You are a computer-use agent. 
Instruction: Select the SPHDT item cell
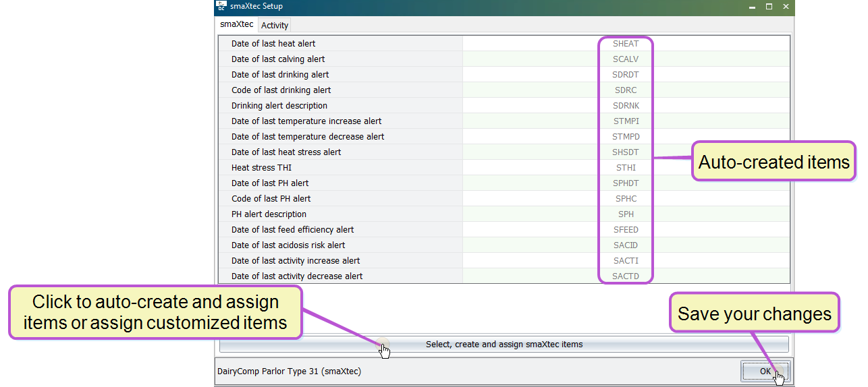pyautogui.click(x=626, y=183)
